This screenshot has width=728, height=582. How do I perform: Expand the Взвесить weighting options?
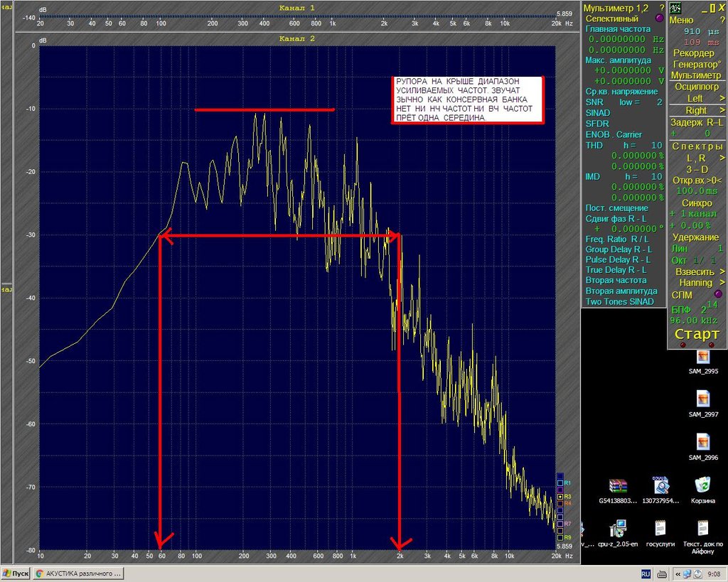[x=722, y=271]
